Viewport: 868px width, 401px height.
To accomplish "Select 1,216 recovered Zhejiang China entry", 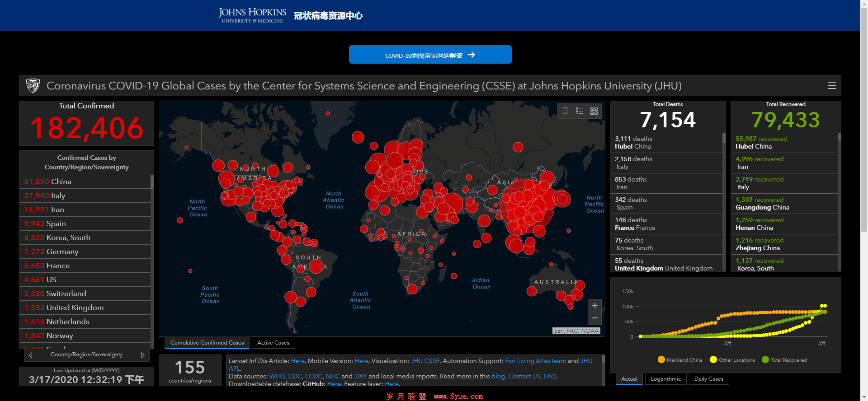I will [784, 244].
